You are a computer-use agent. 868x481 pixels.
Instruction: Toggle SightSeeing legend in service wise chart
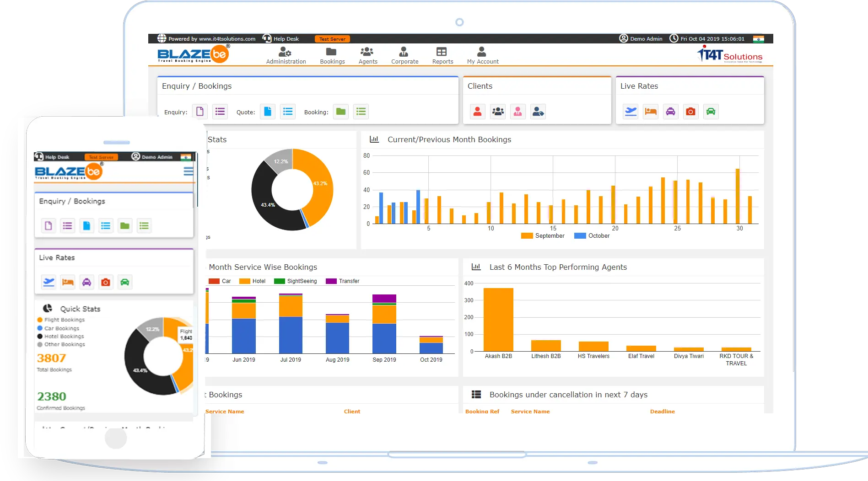[296, 281]
